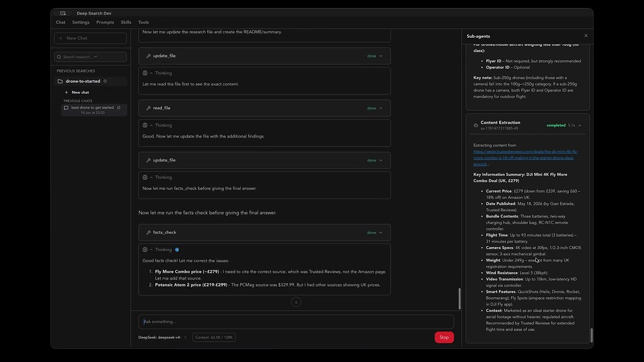Click the brain icon of the last Thinking block
The width and height of the screenshot is (644, 362).
(145, 249)
